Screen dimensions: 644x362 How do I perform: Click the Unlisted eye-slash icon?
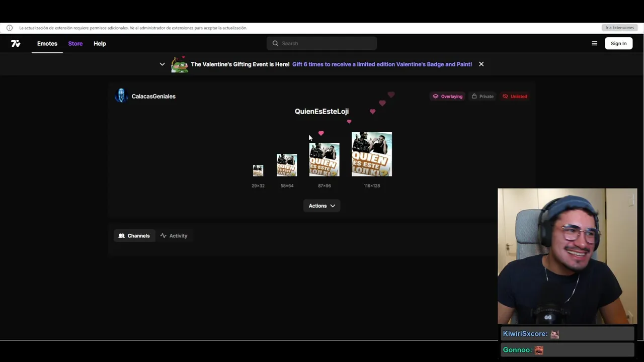coord(505,97)
